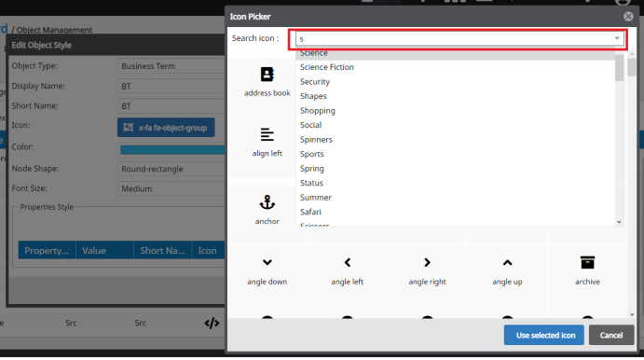Open the Search icon dropdown arrow

pyautogui.click(x=617, y=38)
